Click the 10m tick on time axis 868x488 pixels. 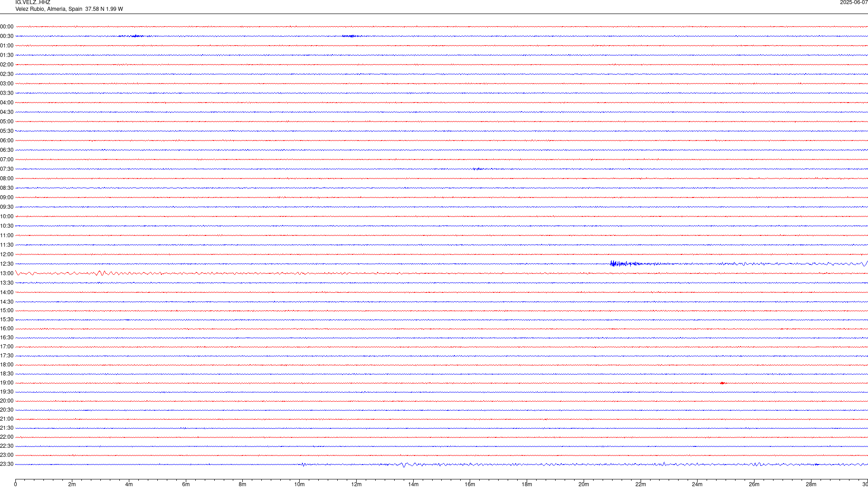coord(299,484)
